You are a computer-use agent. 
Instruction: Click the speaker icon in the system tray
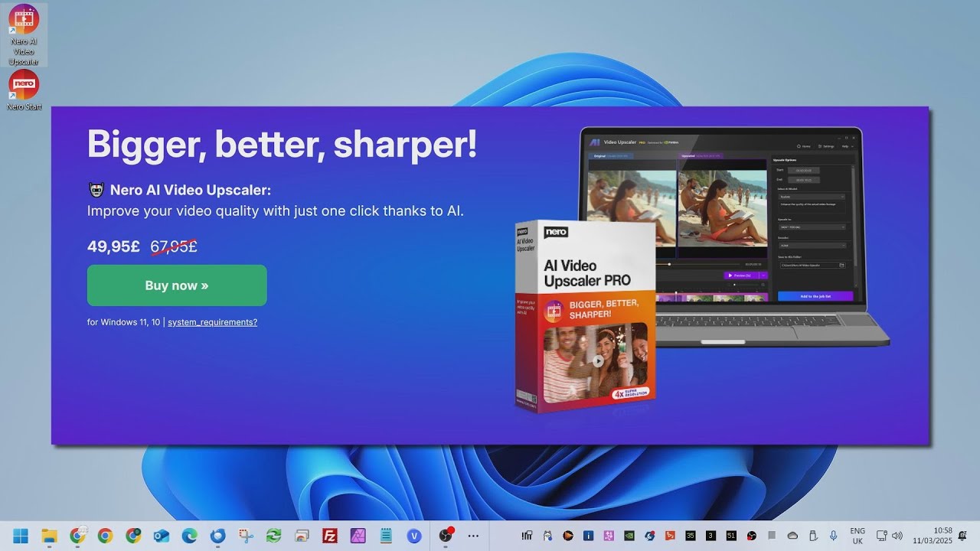coord(897,535)
